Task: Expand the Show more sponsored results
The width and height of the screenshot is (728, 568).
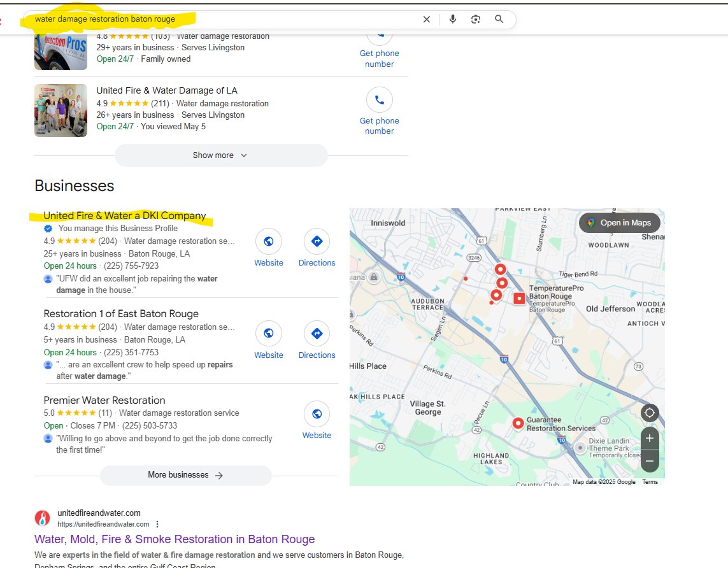Action: [221, 155]
